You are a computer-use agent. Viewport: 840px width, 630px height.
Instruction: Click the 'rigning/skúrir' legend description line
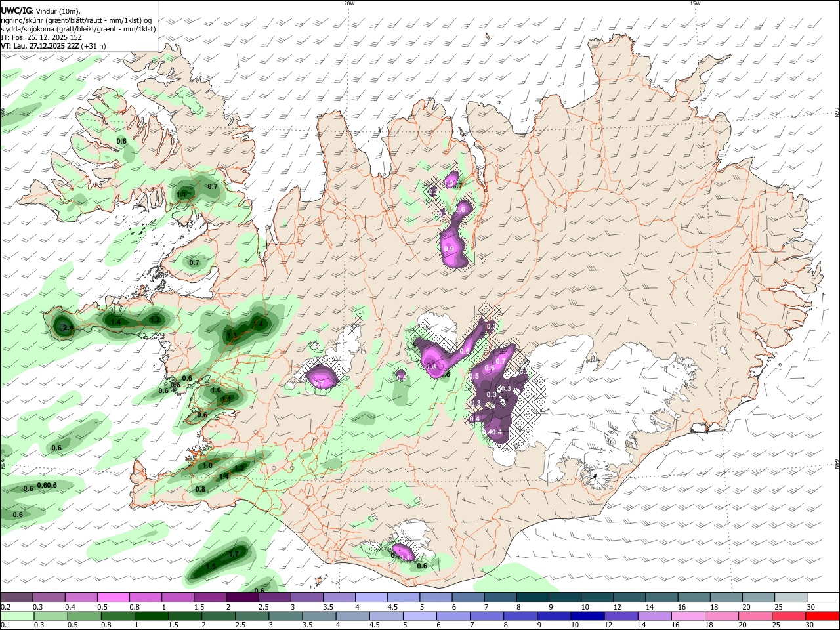pyautogui.click(x=77, y=20)
